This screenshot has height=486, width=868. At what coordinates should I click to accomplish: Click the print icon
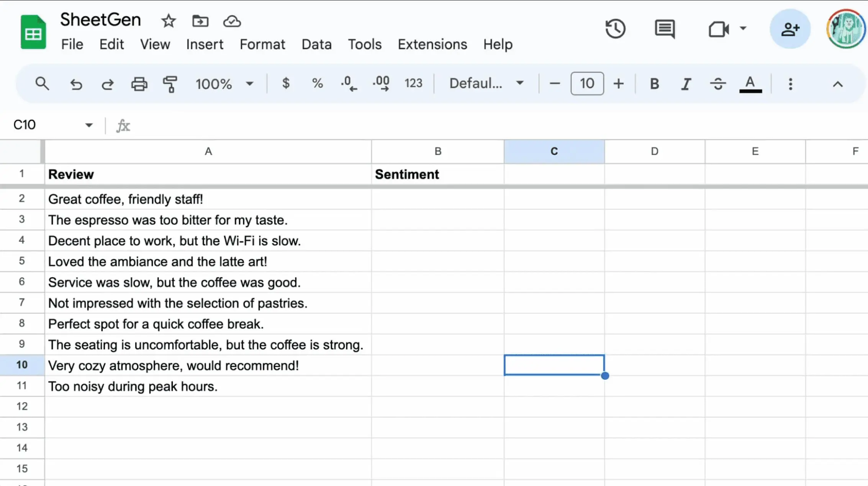coord(139,84)
